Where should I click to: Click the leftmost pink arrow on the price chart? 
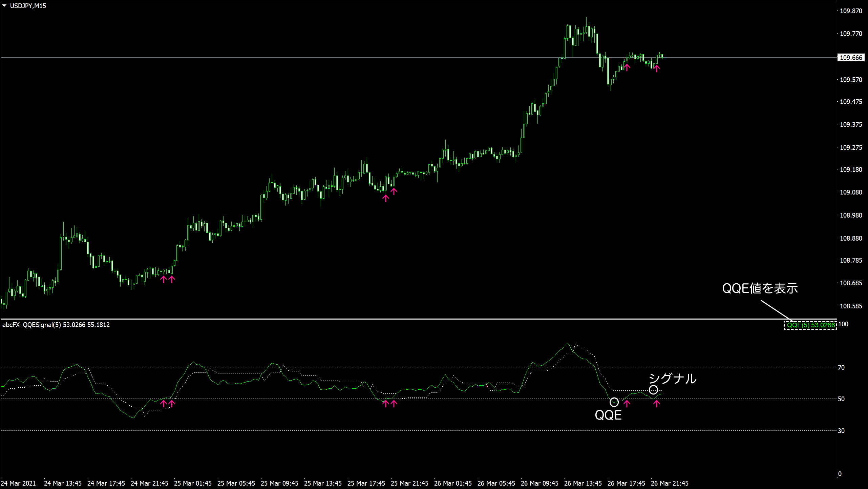pos(164,279)
